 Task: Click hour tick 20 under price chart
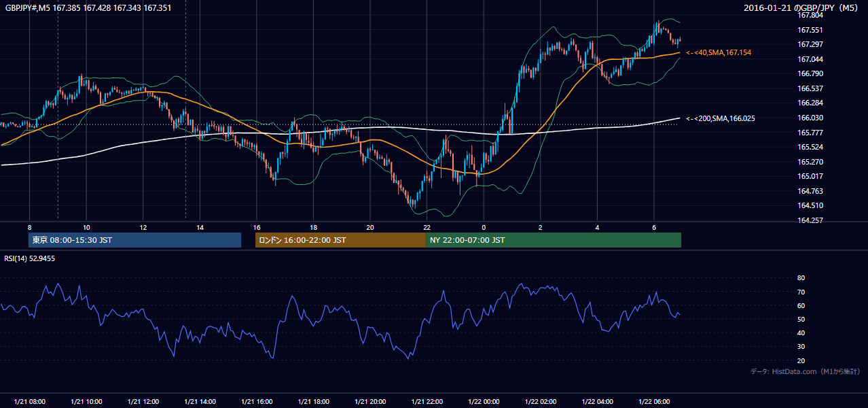(x=370, y=227)
